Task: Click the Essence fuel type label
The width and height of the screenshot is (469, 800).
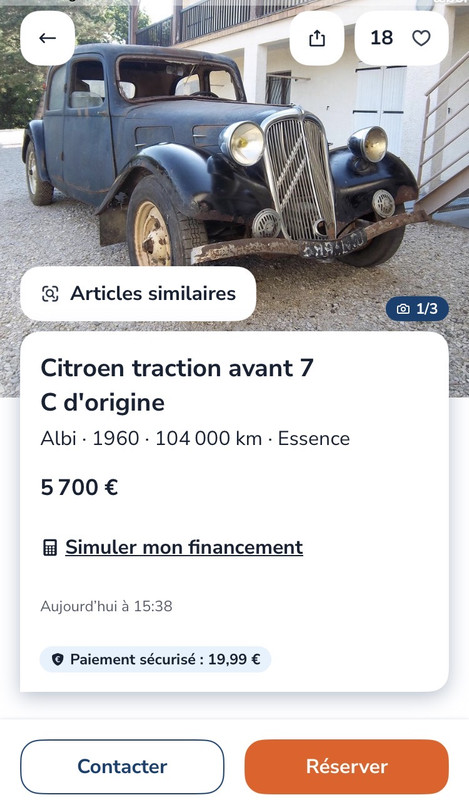Action: tap(314, 438)
